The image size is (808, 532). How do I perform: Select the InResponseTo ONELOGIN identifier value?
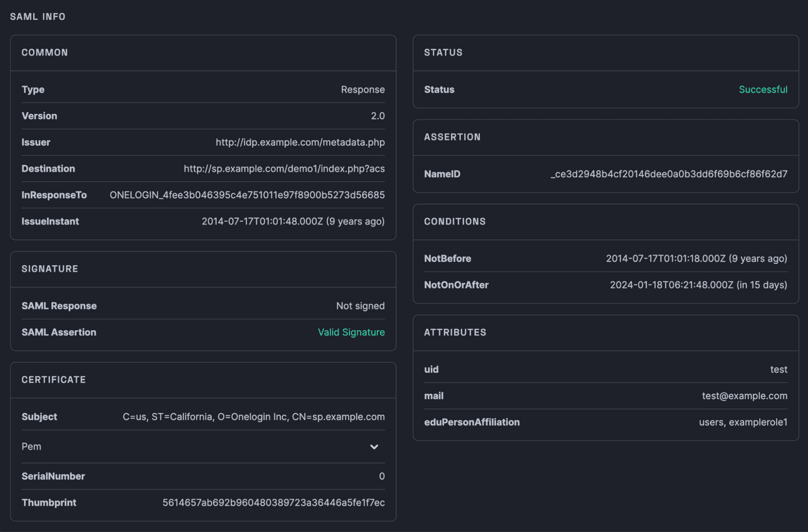pyautogui.click(x=247, y=195)
